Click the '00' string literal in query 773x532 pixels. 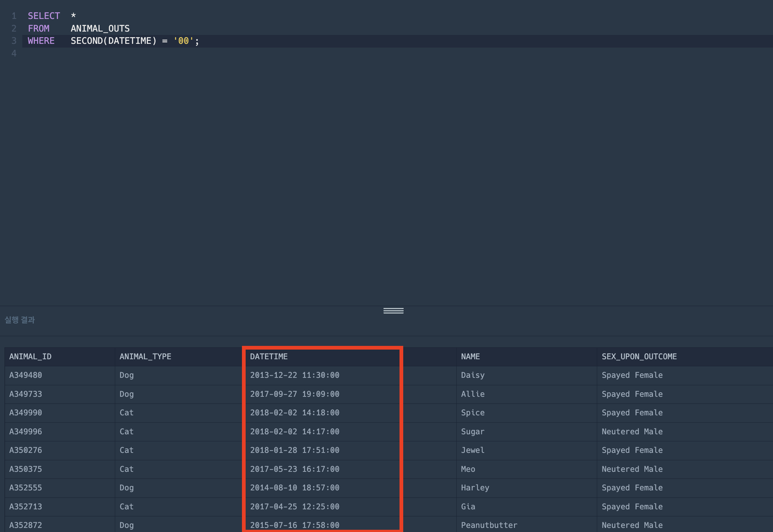(x=184, y=41)
